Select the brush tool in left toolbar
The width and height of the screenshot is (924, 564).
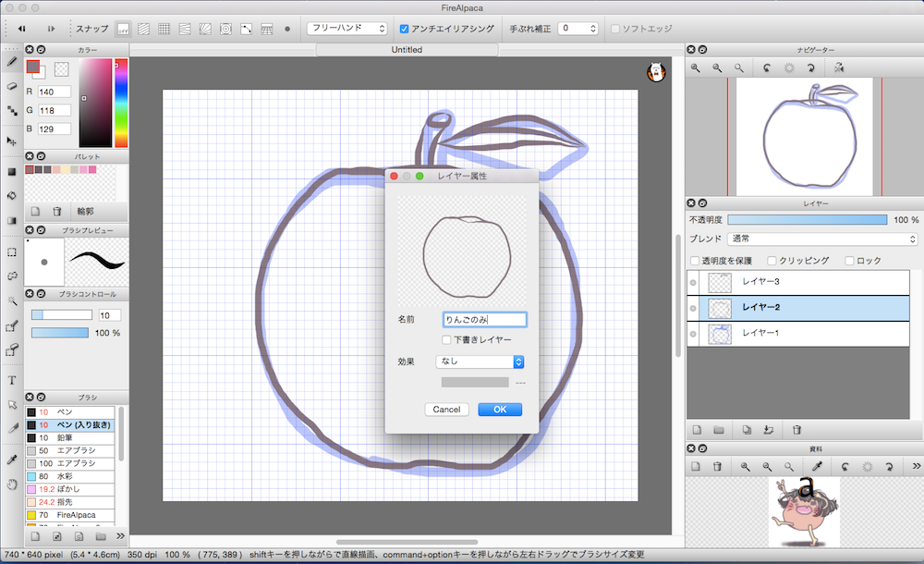click(x=12, y=61)
